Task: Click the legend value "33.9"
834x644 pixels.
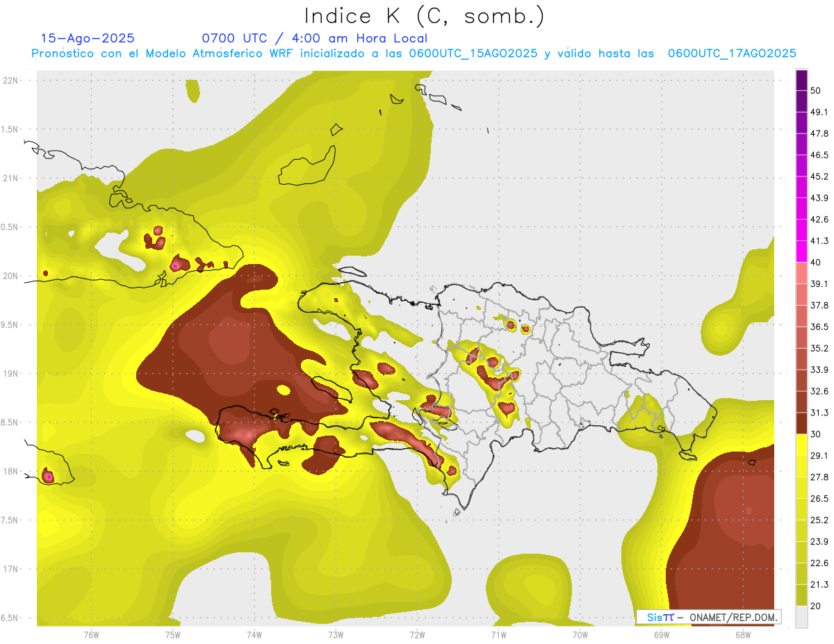Action: tap(819, 370)
